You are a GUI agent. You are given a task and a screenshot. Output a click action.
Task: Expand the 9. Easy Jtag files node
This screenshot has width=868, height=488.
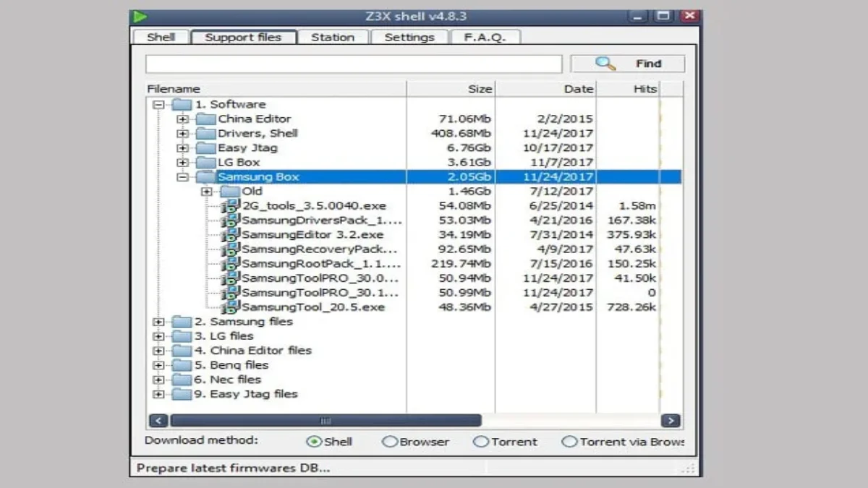click(x=158, y=394)
